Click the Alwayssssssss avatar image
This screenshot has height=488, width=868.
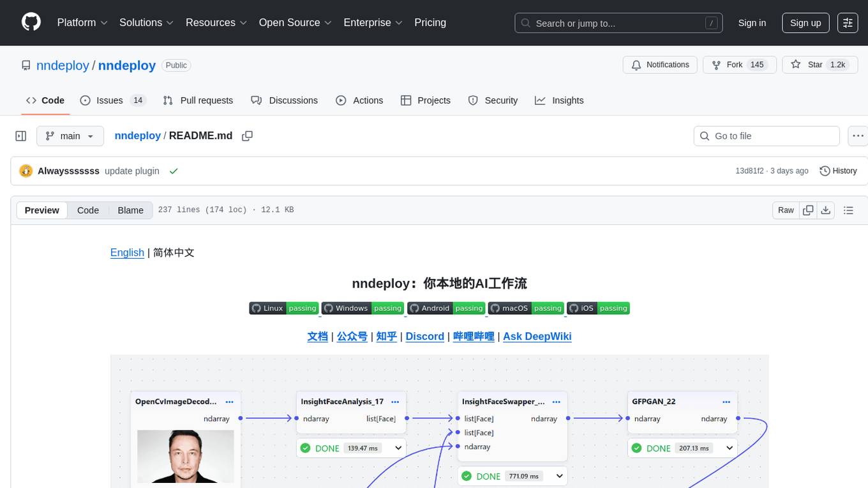tap(26, 171)
